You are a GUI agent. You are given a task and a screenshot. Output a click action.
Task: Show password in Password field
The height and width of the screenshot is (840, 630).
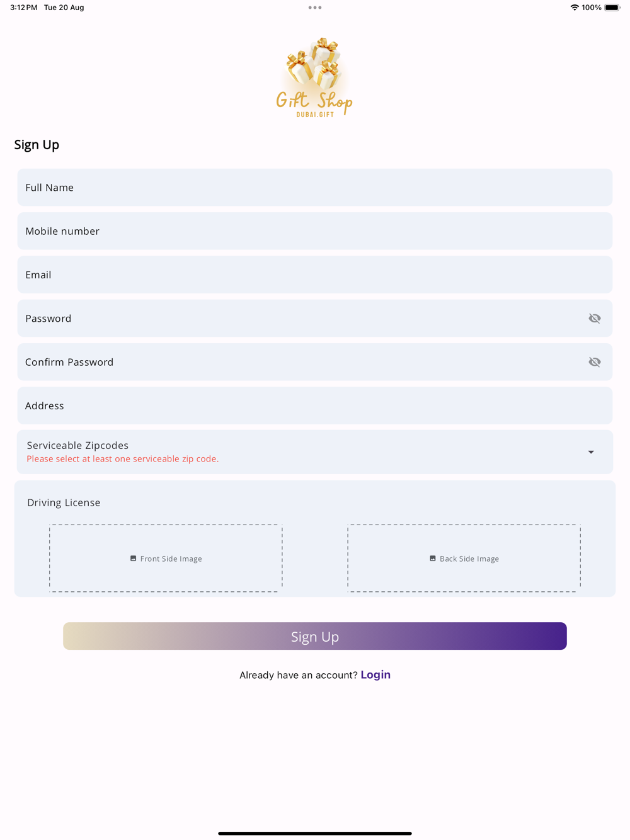tap(595, 318)
